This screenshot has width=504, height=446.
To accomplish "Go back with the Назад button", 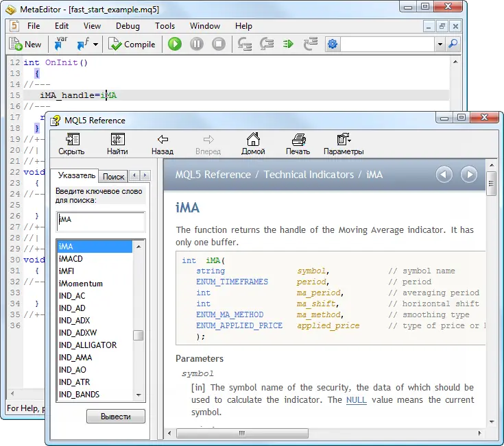I will point(163,144).
